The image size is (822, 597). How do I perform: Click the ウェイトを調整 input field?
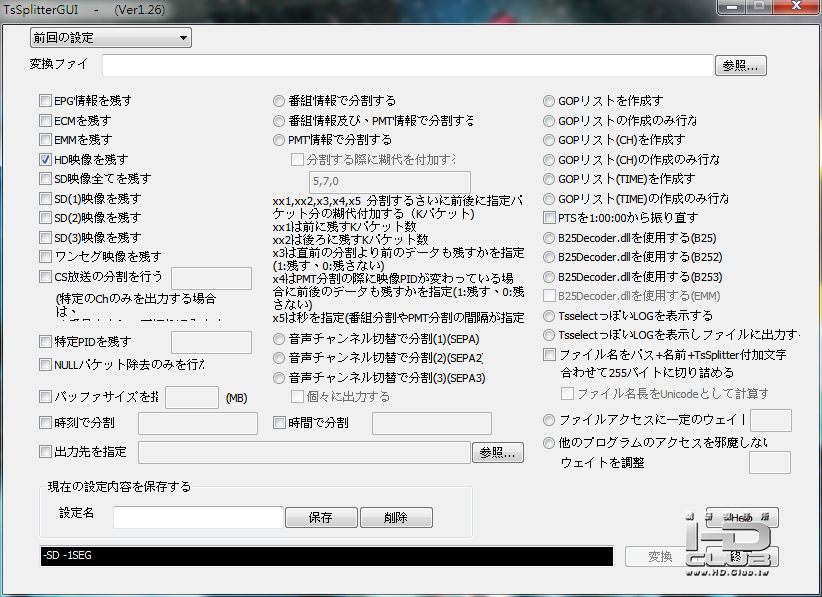(770, 463)
